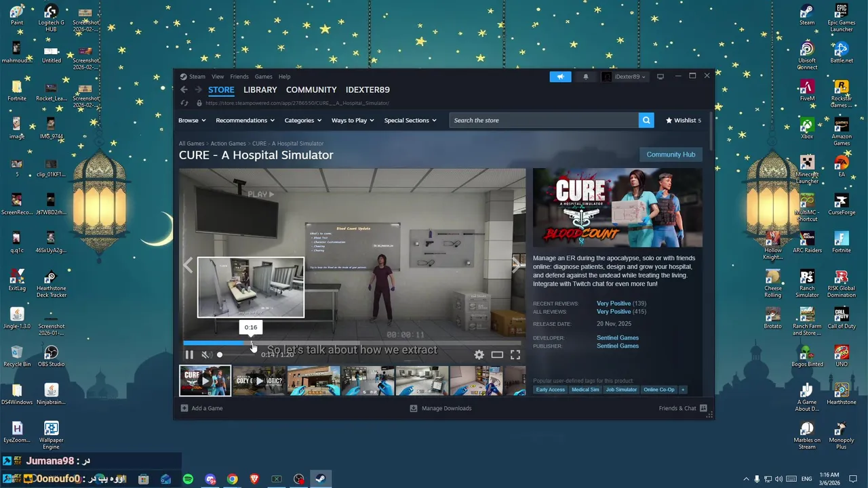This screenshot has width=868, height=488.
Task: Click the page vertical scrollbar
Action: (711, 131)
